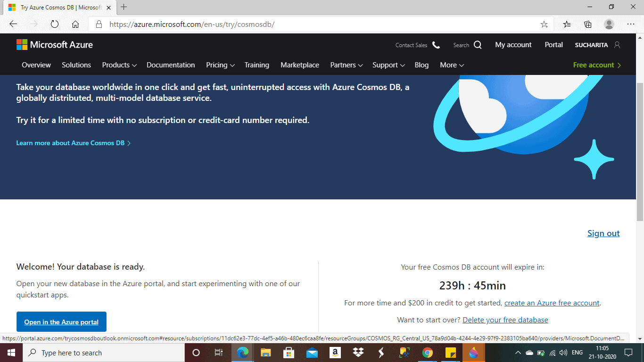644x362 pixels.
Task: Click the create an Azure free account link
Action: [x=552, y=303]
